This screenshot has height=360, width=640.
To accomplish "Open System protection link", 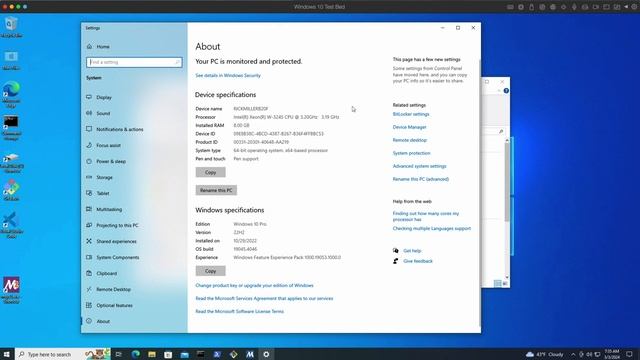I will [411, 153].
